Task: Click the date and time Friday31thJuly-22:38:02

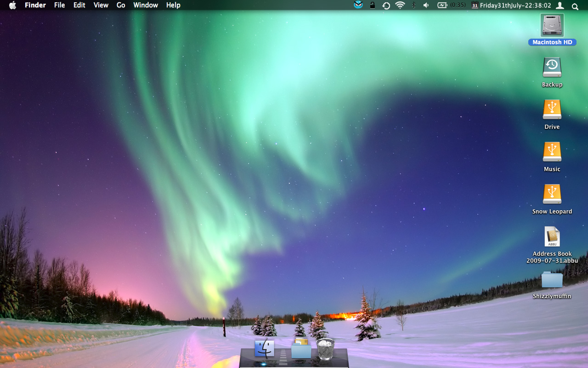Action: pos(515,6)
